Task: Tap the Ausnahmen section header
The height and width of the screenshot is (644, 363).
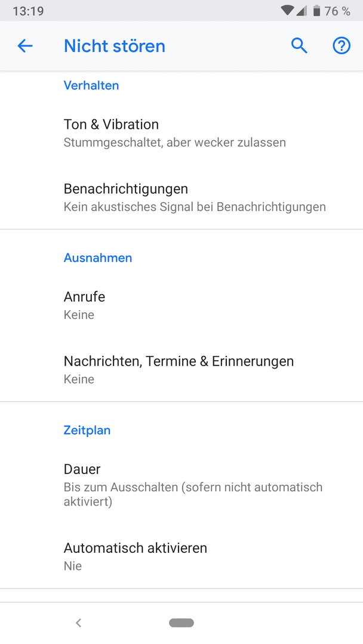Action: 98,258
